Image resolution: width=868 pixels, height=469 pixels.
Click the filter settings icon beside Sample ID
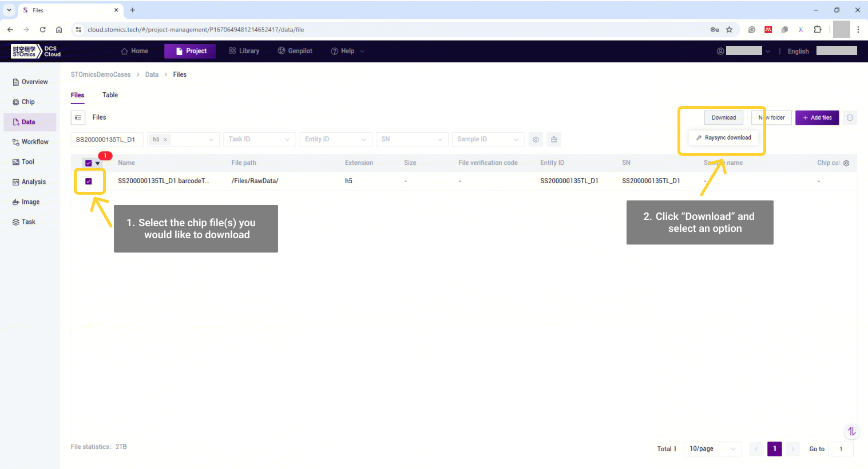tap(536, 140)
